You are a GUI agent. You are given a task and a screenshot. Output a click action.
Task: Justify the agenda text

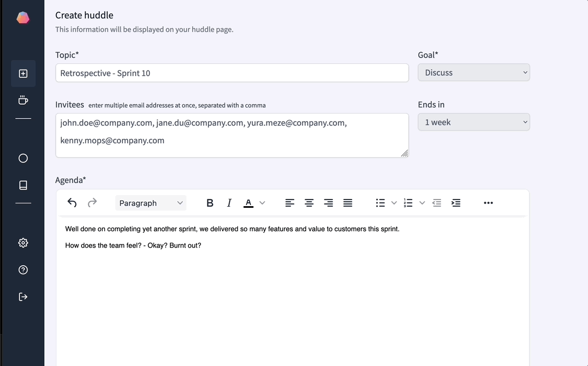tap(348, 203)
